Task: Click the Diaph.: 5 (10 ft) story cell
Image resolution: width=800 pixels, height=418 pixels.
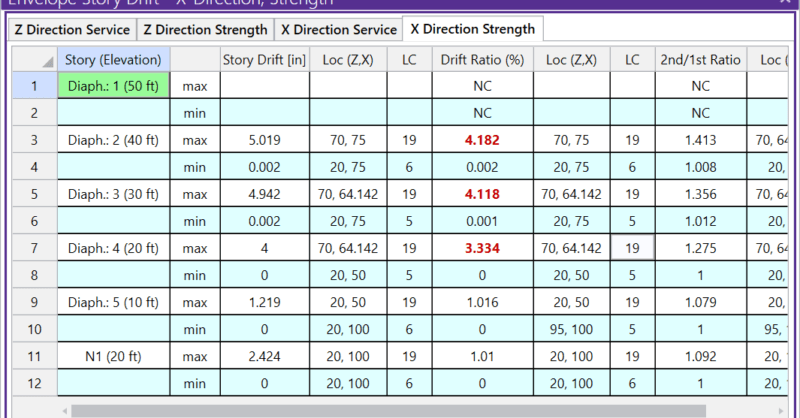Action: [x=114, y=301]
